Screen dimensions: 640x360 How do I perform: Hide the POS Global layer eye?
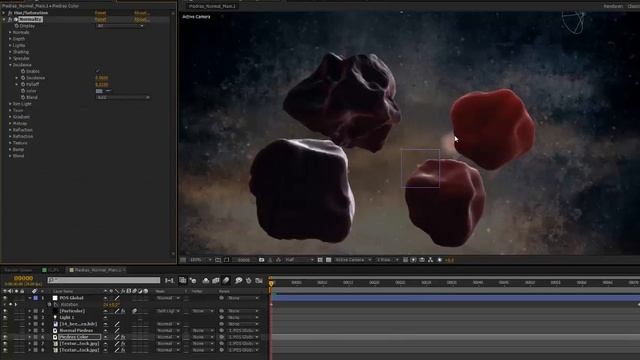(x=5, y=298)
